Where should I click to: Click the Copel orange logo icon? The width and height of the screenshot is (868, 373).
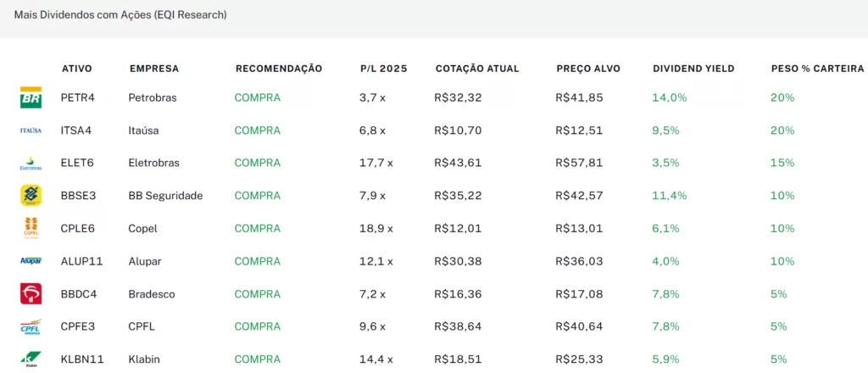pos(31,229)
